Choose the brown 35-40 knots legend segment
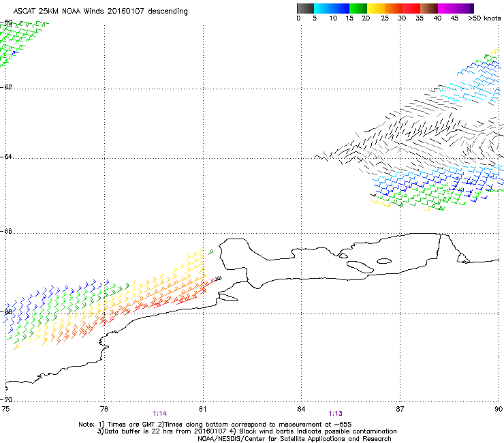Viewport: 504px width, 443px height. (429, 8)
